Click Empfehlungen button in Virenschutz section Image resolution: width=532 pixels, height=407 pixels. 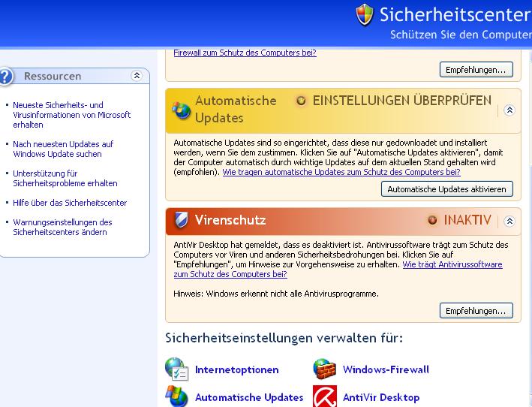476,311
